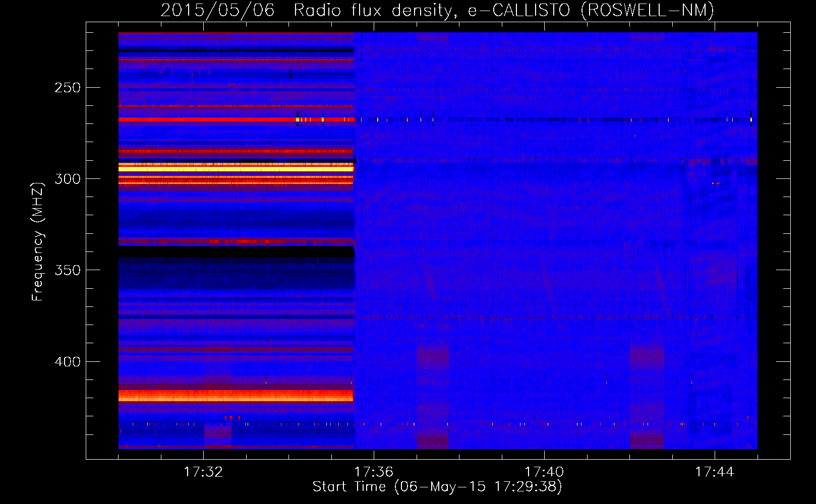816x504 pixels.
Task: Click the 'Frequency (MHZ)' axis label
Action: tap(38, 241)
